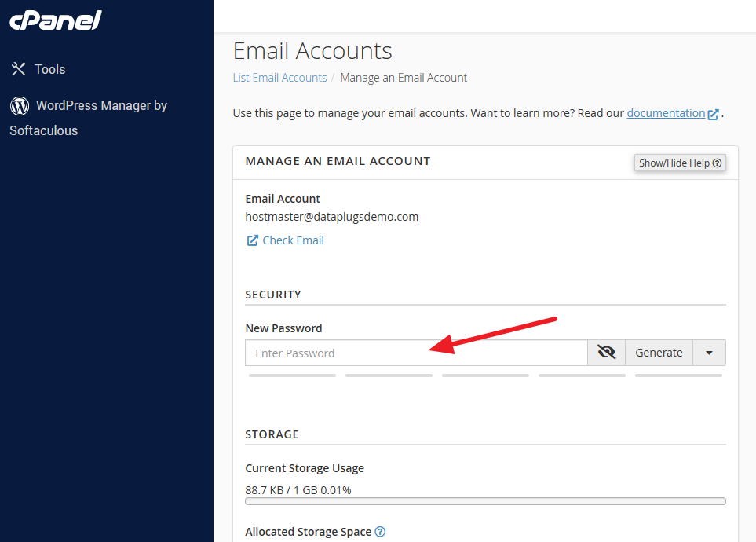Viewport: 756px width, 542px height.
Task: Open webmail via the Check Email link
Action: point(292,240)
